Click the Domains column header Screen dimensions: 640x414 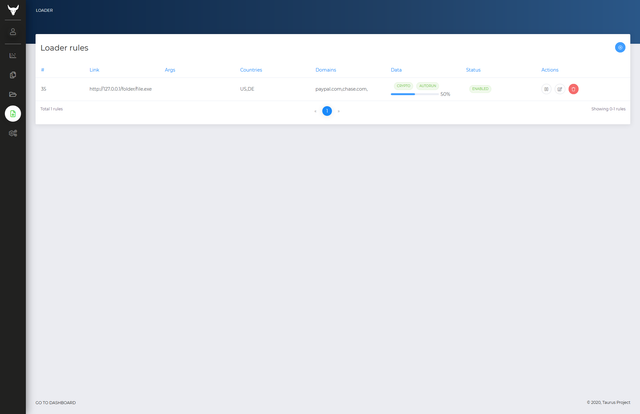click(x=326, y=70)
